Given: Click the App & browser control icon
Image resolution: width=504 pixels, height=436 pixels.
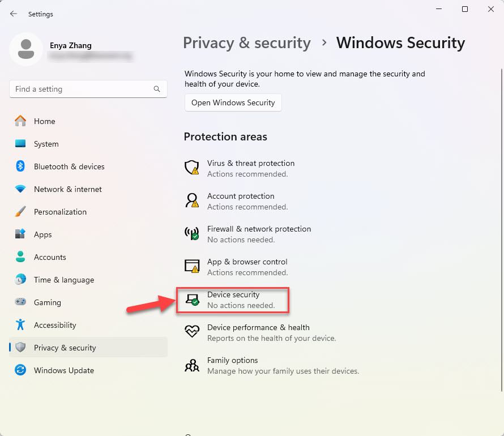Looking at the screenshot, I should tap(193, 266).
